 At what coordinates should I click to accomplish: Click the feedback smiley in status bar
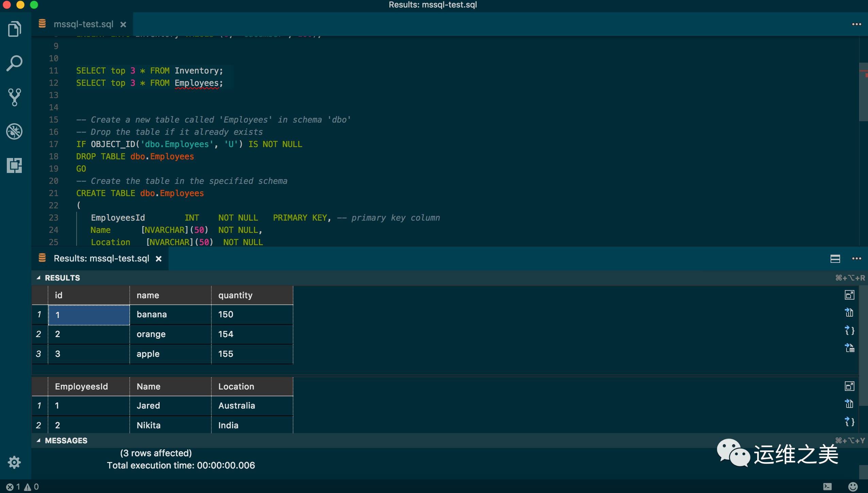tap(853, 487)
